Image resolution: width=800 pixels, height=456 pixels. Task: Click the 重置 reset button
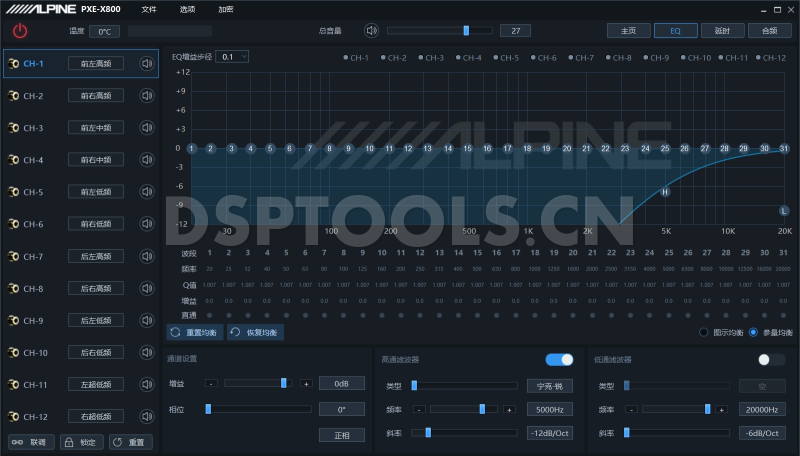130,442
